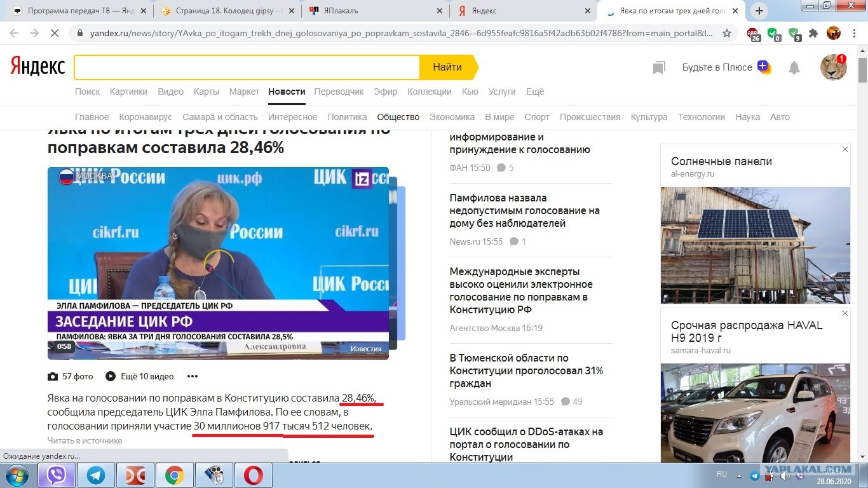Play the ЦИК РФ meeting video
Viewport: 868px width, 488px height.
[x=218, y=263]
